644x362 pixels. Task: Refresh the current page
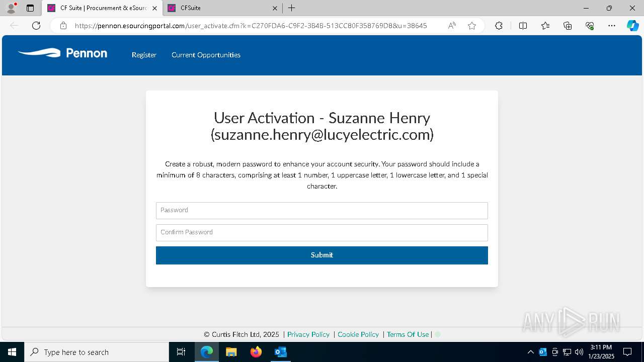(x=36, y=26)
